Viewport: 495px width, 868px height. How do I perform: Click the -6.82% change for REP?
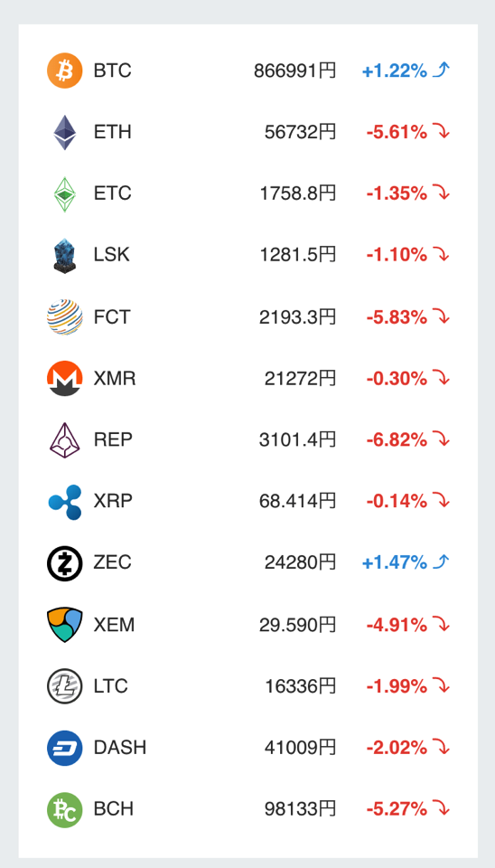click(x=396, y=440)
